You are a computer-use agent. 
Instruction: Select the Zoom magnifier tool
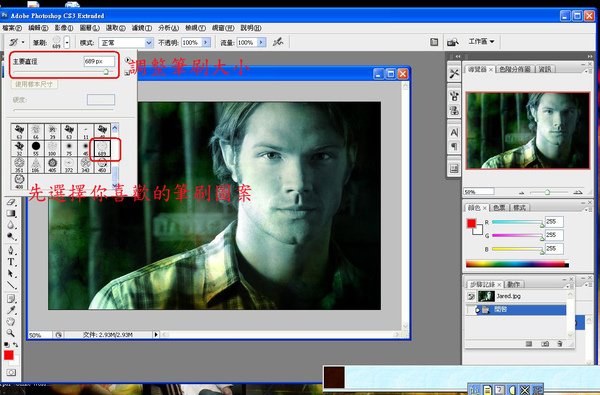click(x=11, y=333)
